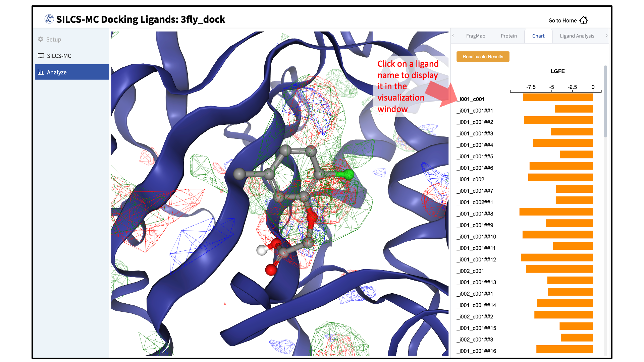Click the LGFE bar for _i001_c002
The image size is (644, 362).
(x=560, y=177)
